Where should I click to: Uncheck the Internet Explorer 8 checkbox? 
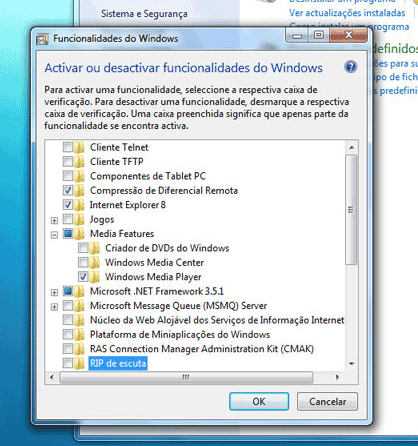coord(68,204)
